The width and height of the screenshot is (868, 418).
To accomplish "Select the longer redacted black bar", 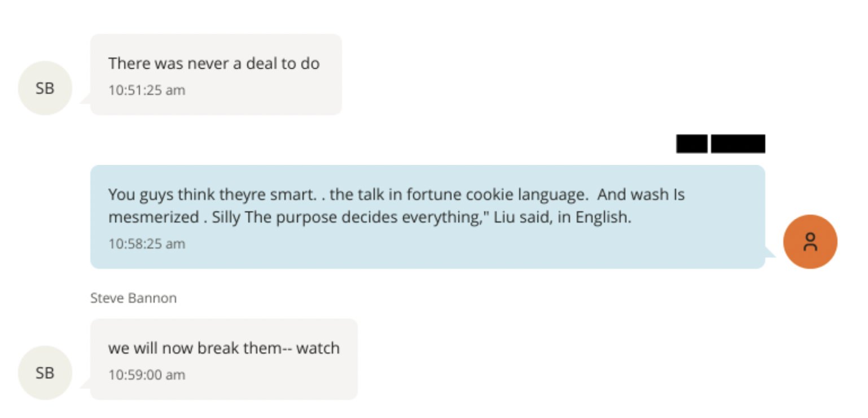I will click(738, 144).
